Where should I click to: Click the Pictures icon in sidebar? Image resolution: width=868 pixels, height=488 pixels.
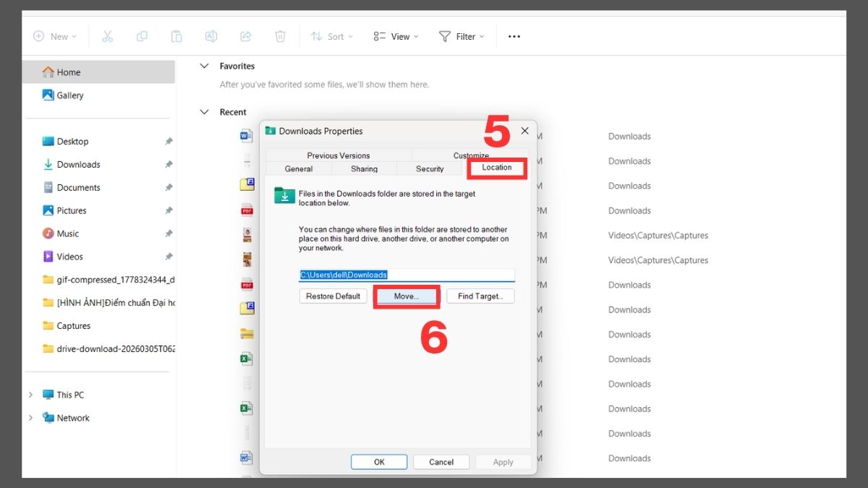pyautogui.click(x=48, y=210)
